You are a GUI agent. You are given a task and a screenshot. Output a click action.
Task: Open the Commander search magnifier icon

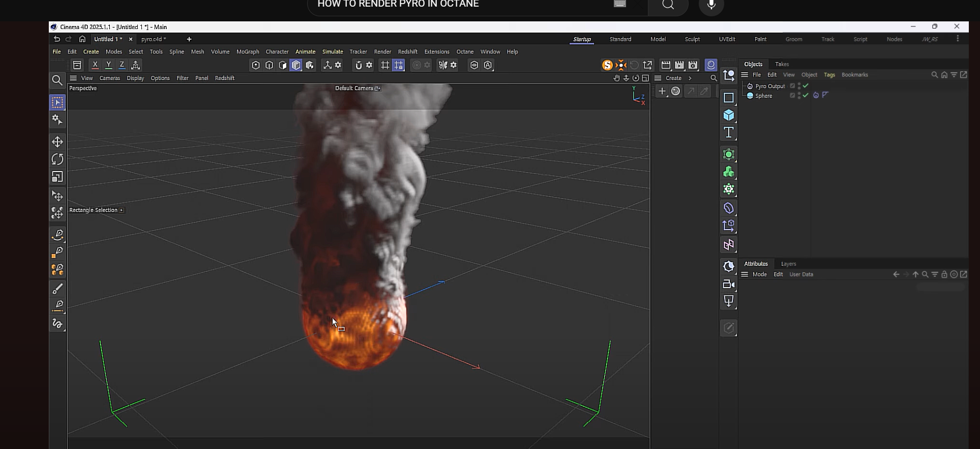coord(57,80)
